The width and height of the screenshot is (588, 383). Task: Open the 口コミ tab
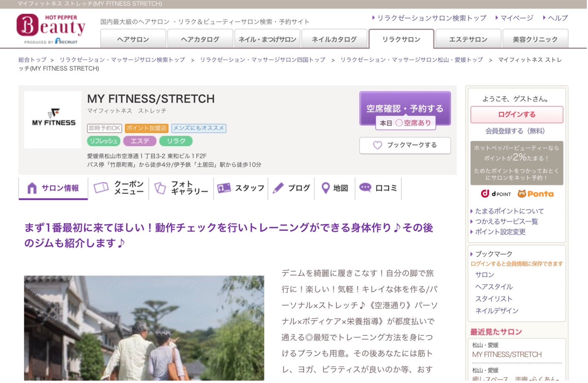[x=378, y=188]
